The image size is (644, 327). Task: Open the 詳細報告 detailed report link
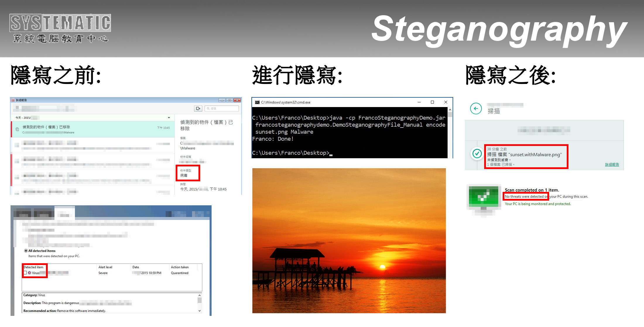point(612,165)
